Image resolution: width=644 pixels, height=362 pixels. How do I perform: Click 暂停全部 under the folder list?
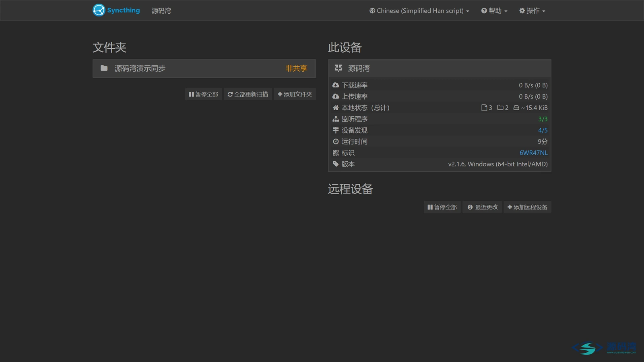pos(203,94)
